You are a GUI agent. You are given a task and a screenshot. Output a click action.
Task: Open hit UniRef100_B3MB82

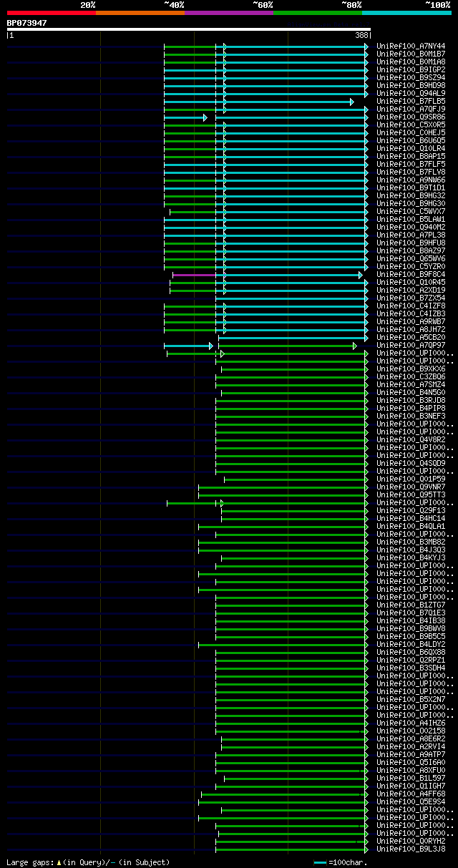point(411,542)
